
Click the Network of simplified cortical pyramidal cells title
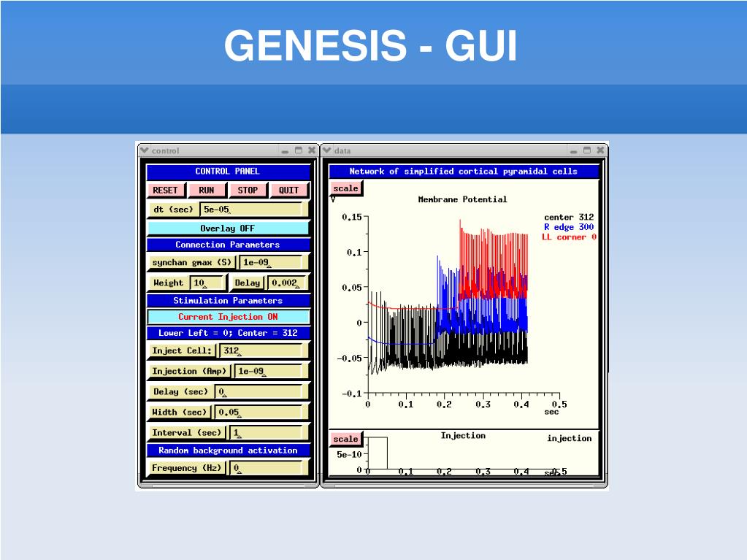click(464, 172)
